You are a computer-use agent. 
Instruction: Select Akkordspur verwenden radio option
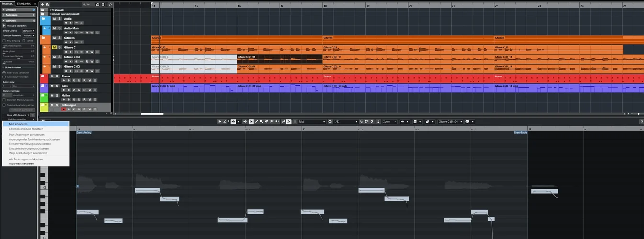tap(4, 76)
